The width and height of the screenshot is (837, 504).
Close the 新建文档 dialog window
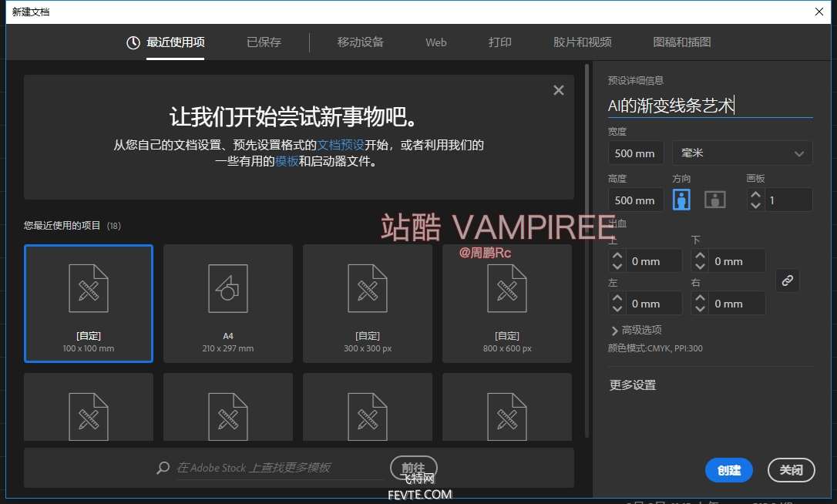coord(819,12)
